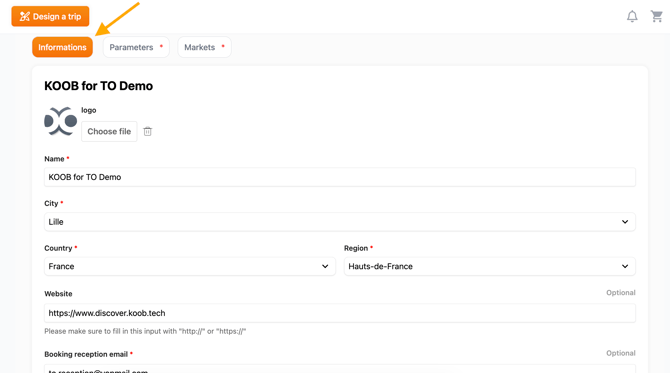Switch to the Parameters tab
This screenshot has width=670, height=373.
[136, 47]
